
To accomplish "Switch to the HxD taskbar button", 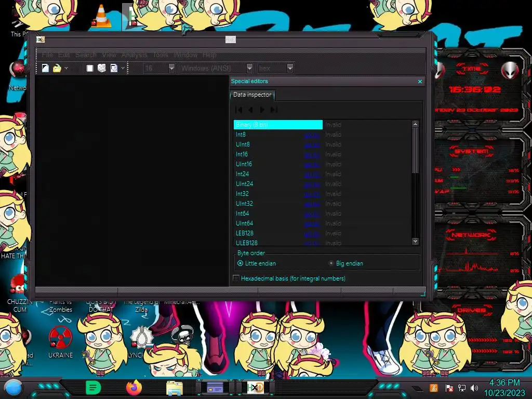I will click(255, 388).
